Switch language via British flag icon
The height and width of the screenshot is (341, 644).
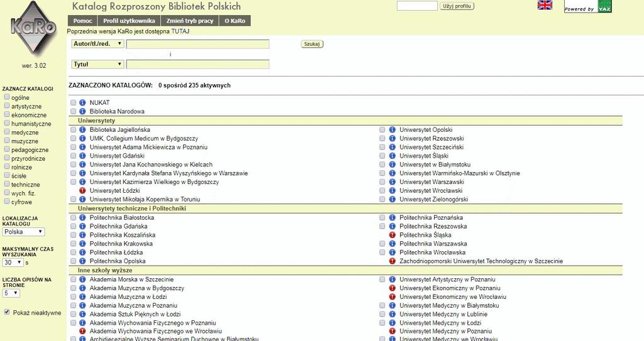pyautogui.click(x=545, y=5)
